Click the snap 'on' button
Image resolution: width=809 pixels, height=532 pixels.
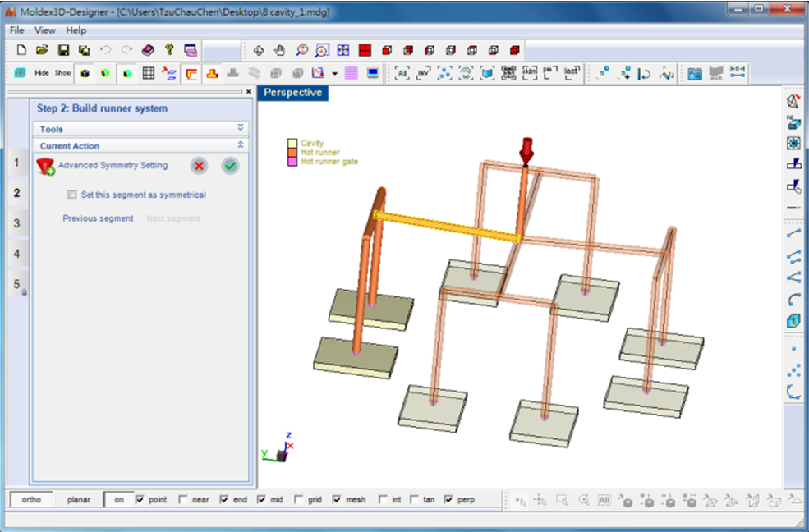(x=119, y=499)
